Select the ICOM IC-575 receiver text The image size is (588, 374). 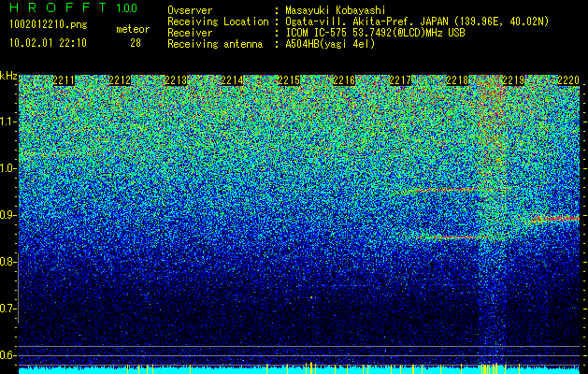pyautogui.click(x=375, y=33)
